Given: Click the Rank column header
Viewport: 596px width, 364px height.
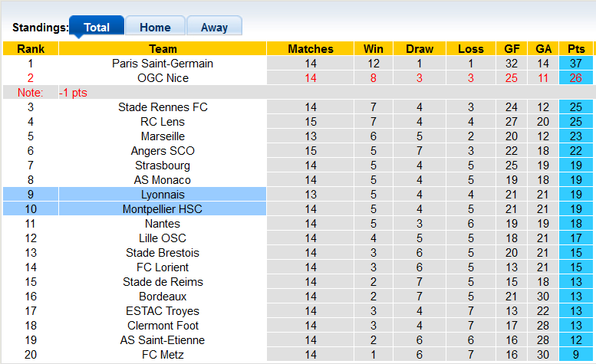Looking at the screenshot, I should click(31, 49).
